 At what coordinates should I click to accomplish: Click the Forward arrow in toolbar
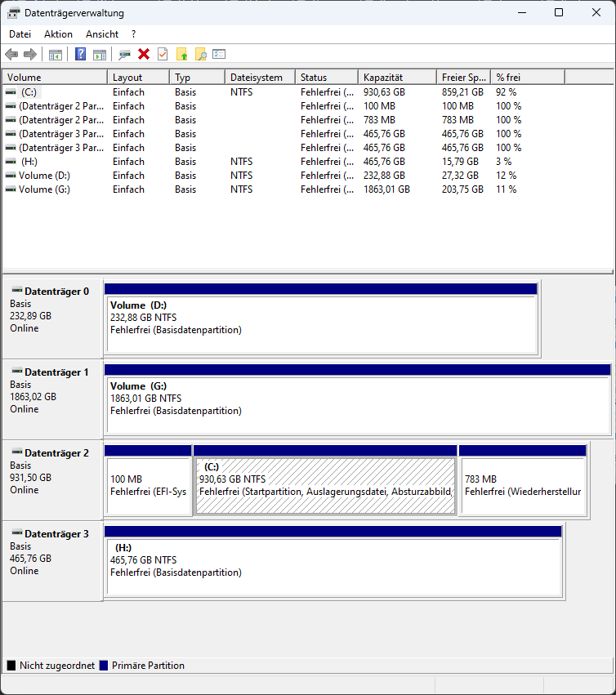30,55
